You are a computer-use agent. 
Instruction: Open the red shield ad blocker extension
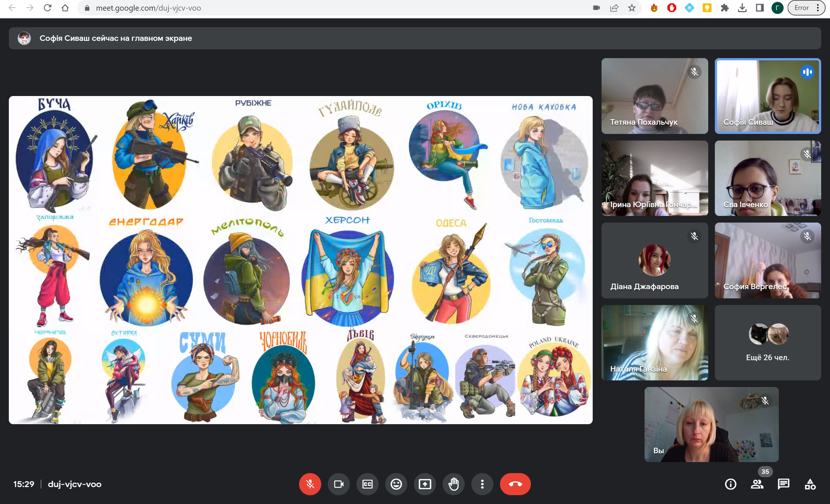click(x=671, y=8)
